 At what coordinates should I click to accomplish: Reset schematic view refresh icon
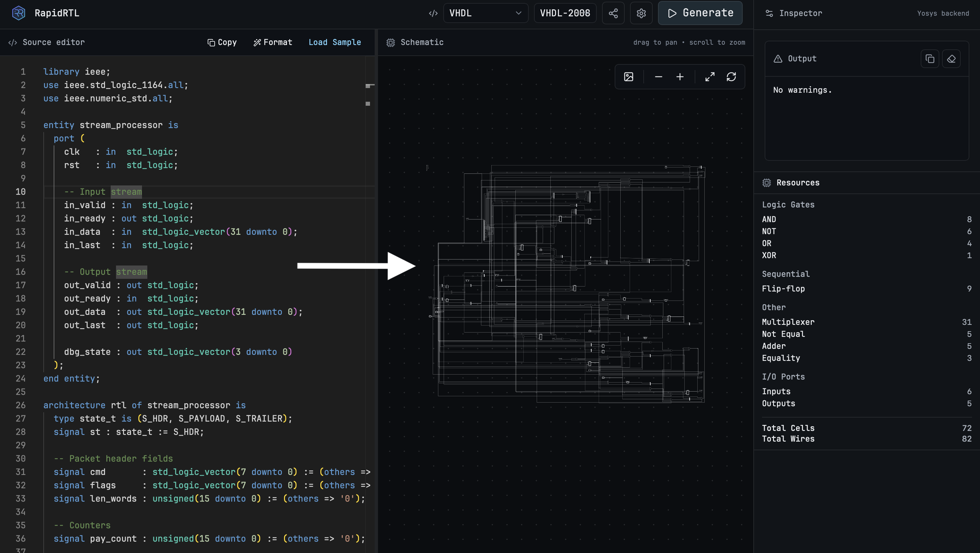click(731, 77)
